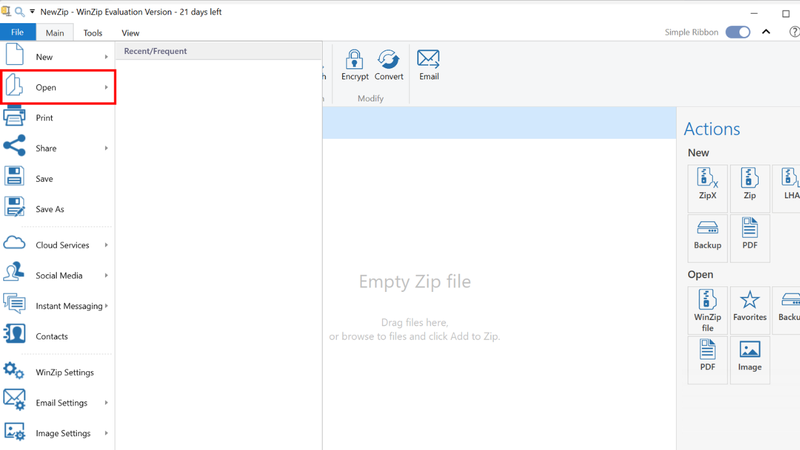
Task: Click the Encrypt padlock icon in ribbon
Action: [x=354, y=59]
